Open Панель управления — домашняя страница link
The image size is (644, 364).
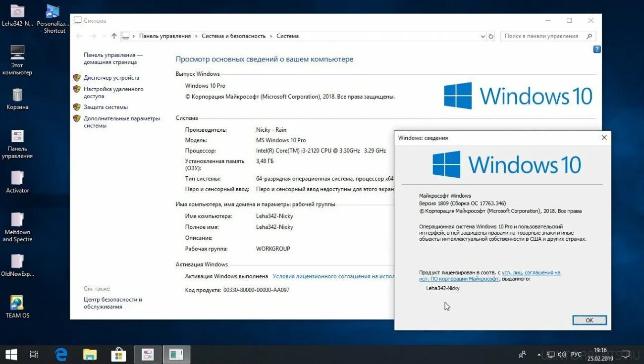(x=113, y=58)
